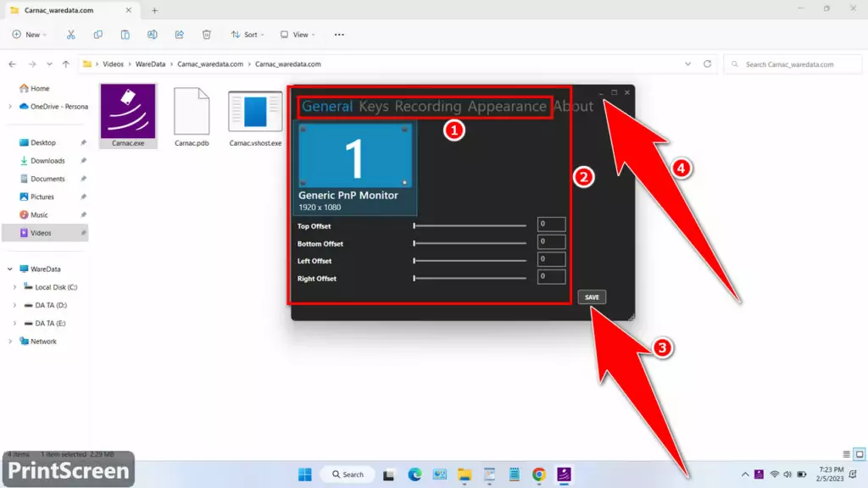
Task: Close the Carnac_waredata.com Explorer tab
Action: [129, 10]
